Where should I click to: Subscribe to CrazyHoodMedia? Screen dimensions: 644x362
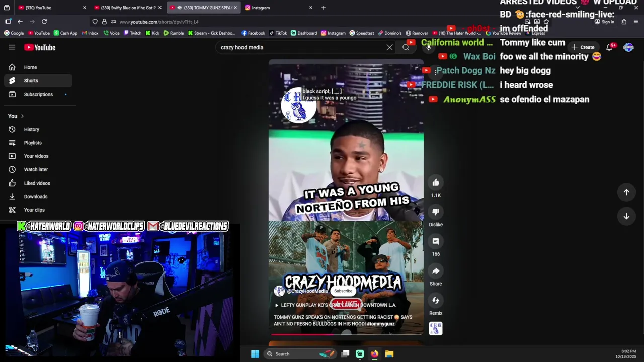tap(343, 291)
